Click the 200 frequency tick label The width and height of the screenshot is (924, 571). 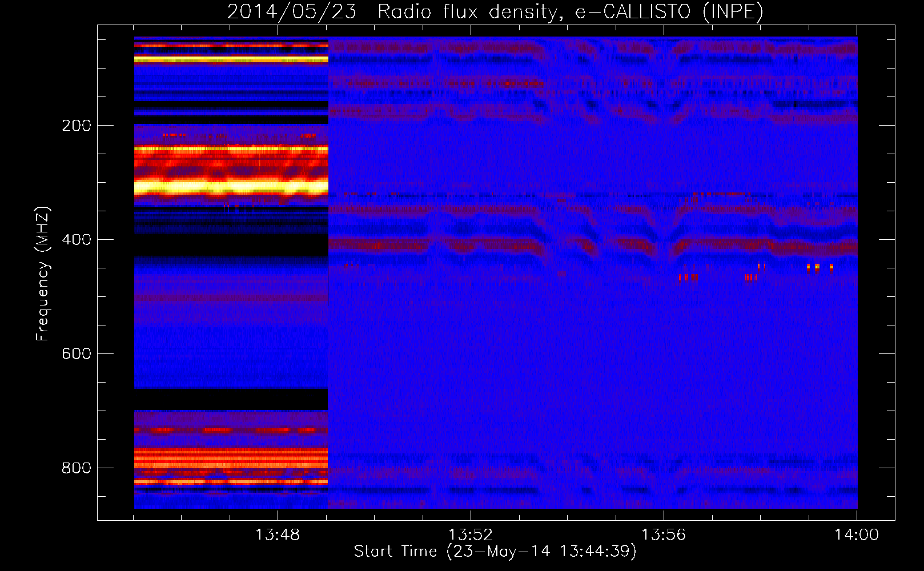[x=77, y=126]
